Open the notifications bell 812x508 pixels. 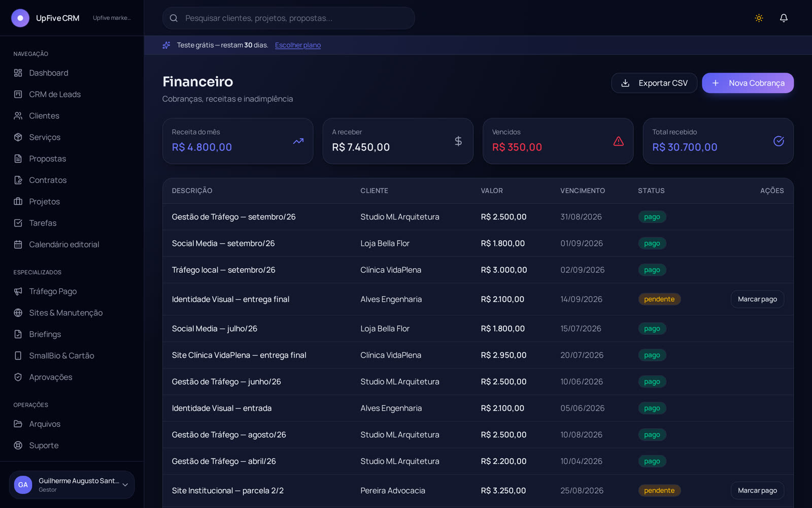click(x=784, y=18)
